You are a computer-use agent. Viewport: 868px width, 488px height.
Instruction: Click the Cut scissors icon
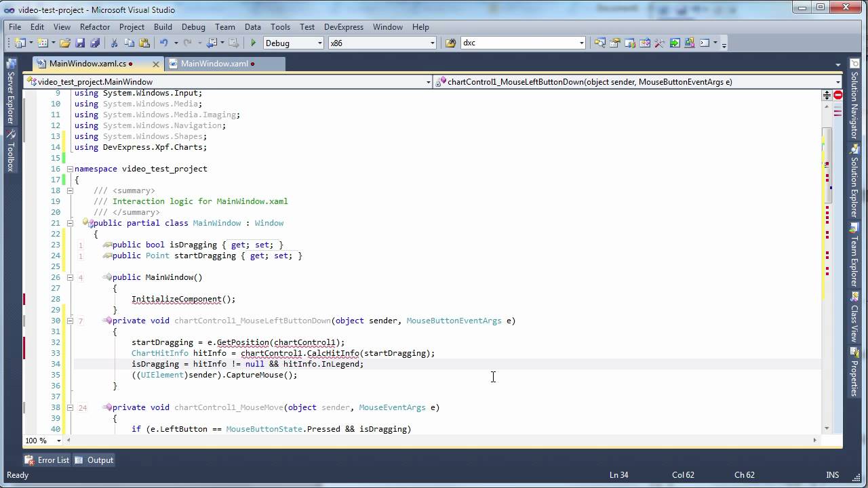114,43
